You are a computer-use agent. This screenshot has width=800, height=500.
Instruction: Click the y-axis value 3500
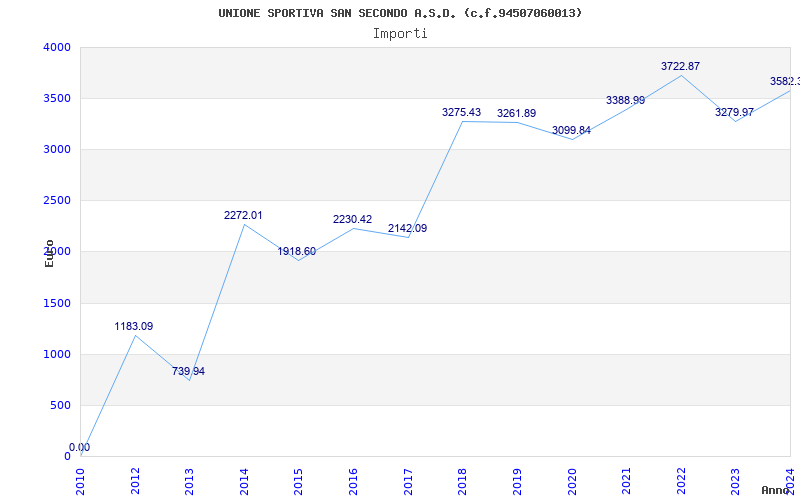[x=57, y=98]
